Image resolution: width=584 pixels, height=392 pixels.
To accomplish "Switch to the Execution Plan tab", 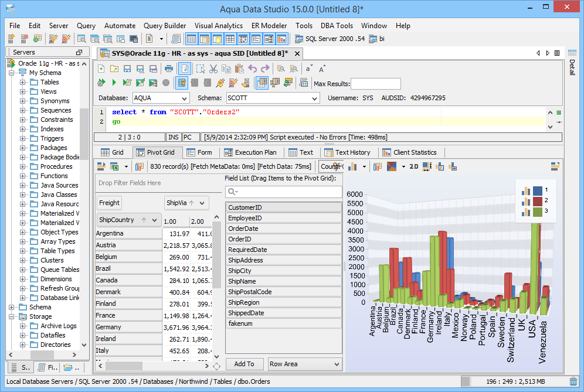I will (250, 152).
